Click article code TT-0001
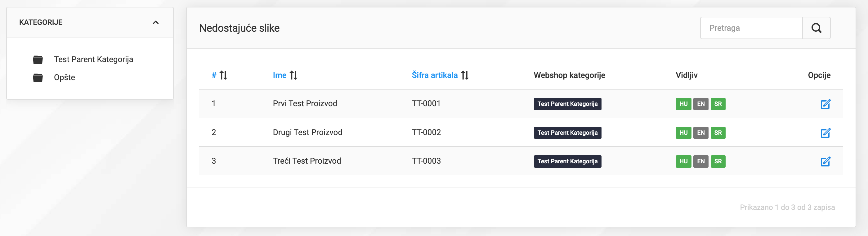This screenshot has width=868, height=236. pos(426,103)
